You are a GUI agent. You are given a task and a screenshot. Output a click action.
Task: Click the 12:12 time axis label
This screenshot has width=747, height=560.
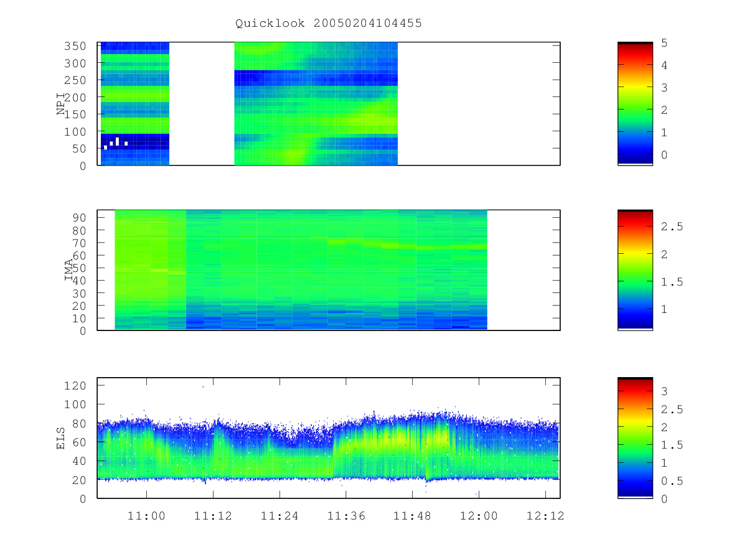[x=545, y=515]
